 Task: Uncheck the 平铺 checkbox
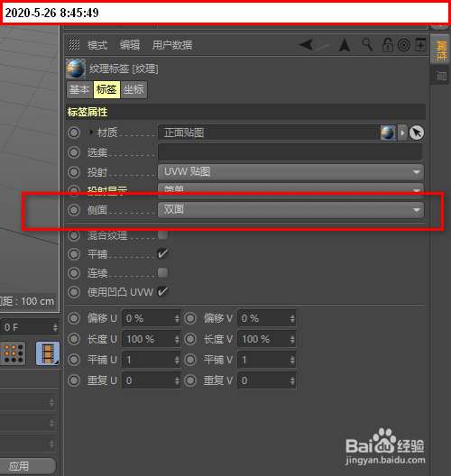point(162,254)
